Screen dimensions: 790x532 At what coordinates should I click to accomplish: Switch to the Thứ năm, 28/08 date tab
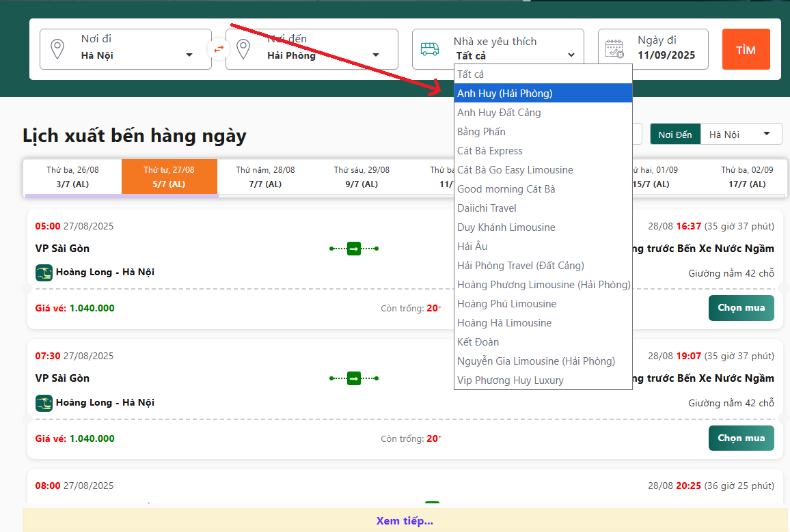[265, 177]
